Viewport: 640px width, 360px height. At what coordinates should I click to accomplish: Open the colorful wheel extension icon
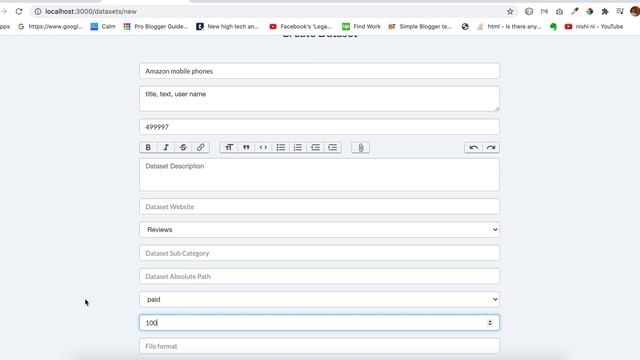coord(590,11)
